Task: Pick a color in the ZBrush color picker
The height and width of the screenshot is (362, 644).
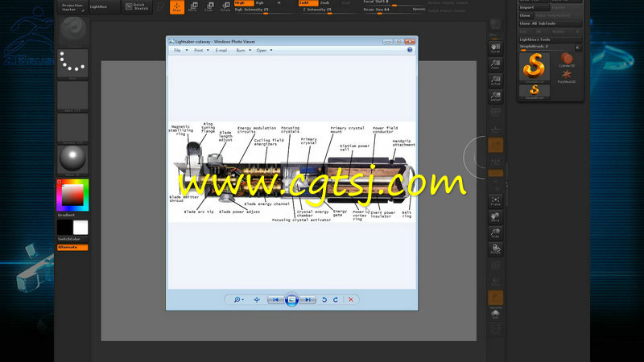Action: click(x=72, y=195)
